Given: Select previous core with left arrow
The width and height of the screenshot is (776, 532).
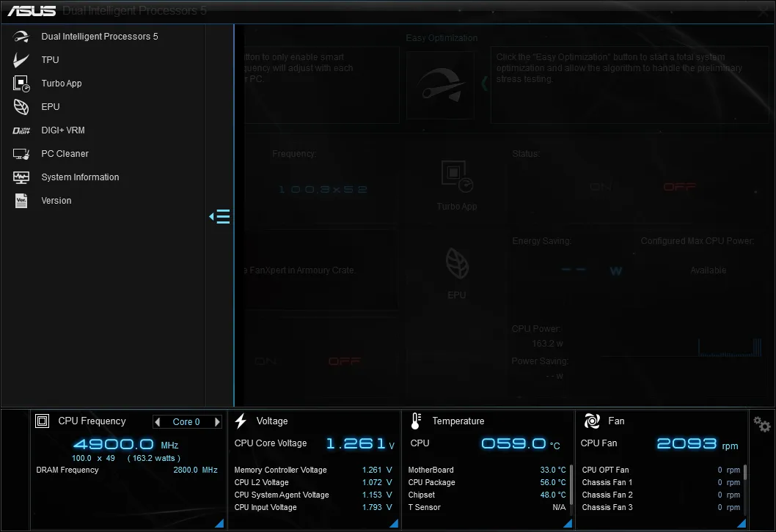Looking at the screenshot, I should 158,422.
